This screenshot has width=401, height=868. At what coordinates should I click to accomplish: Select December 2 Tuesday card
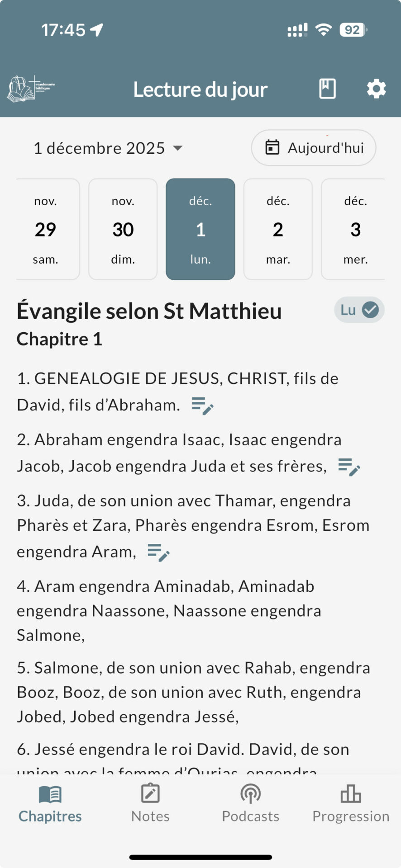[278, 229]
